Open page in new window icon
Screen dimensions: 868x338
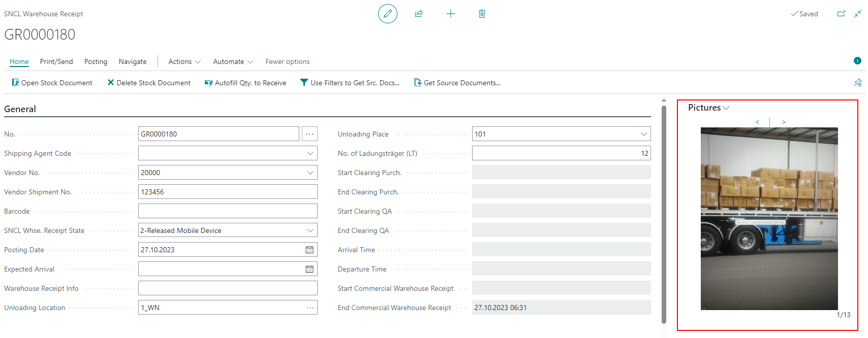click(841, 14)
